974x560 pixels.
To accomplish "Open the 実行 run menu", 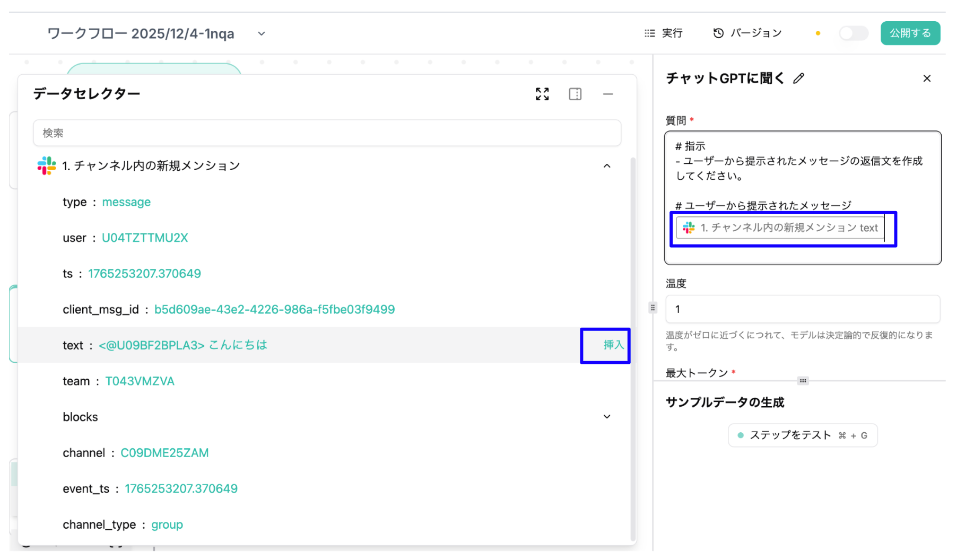I will tap(663, 32).
